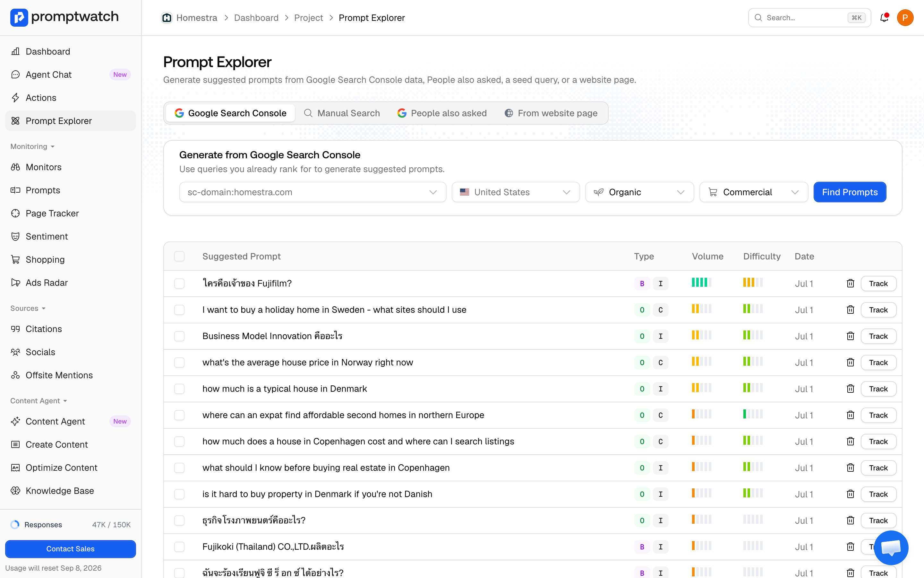Click the Actions lightning icon
924x578 pixels.
15,98
